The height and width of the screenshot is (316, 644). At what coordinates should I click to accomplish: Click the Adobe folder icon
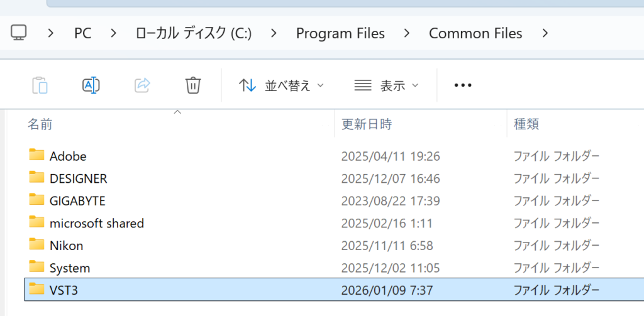(37, 156)
